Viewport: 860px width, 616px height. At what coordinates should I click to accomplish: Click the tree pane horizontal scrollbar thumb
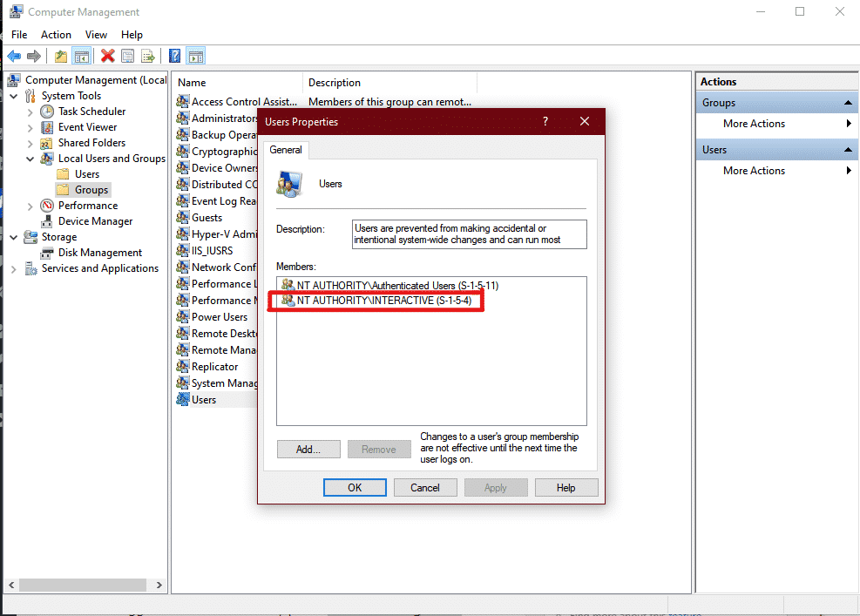[83, 586]
